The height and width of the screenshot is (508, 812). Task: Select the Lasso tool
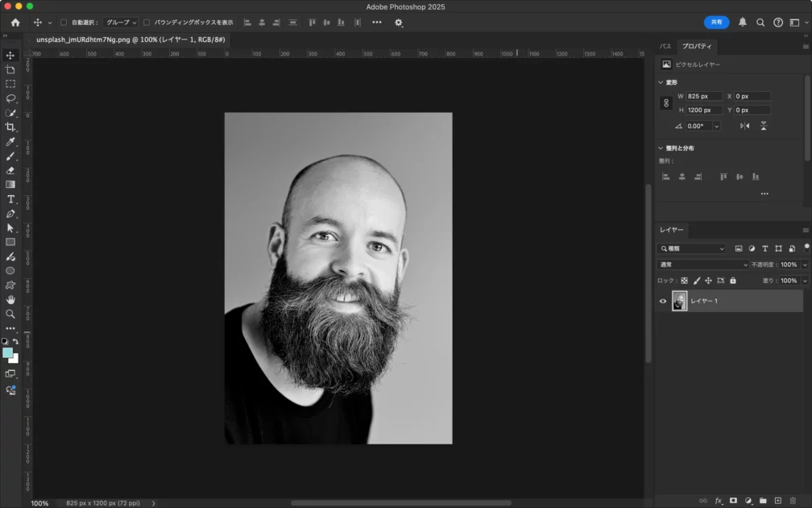click(10, 98)
